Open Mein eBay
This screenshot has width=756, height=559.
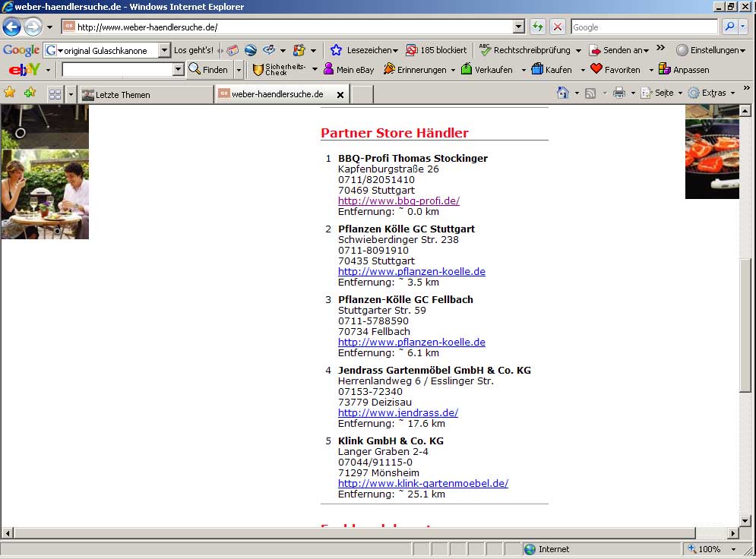[349, 70]
